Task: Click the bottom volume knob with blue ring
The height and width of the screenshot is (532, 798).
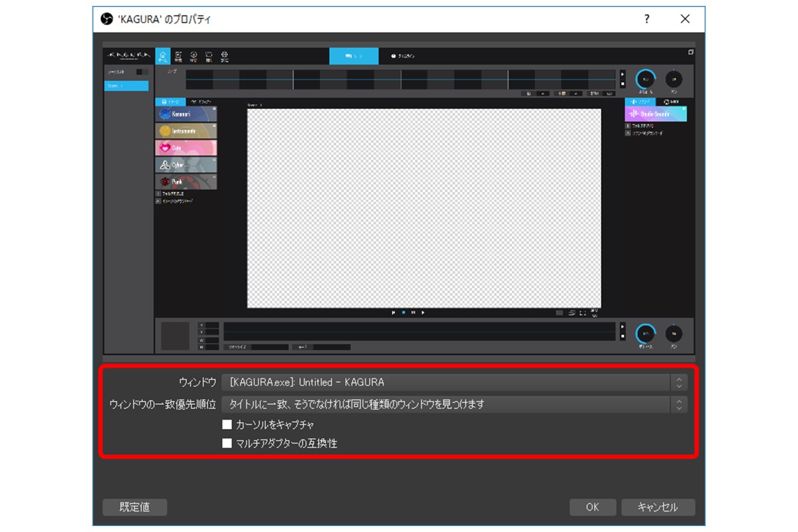Action: pyautogui.click(x=644, y=332)
